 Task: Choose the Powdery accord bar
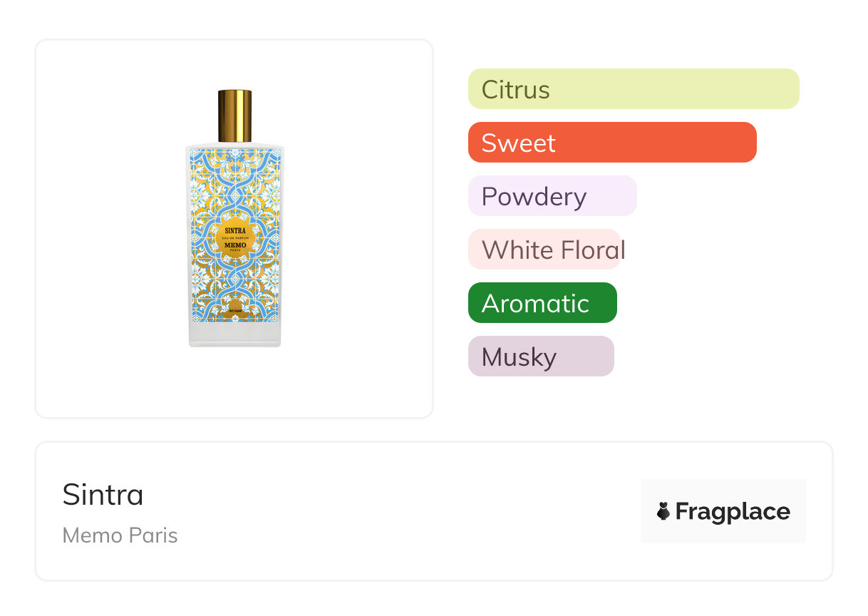click(x=552, y=196)
